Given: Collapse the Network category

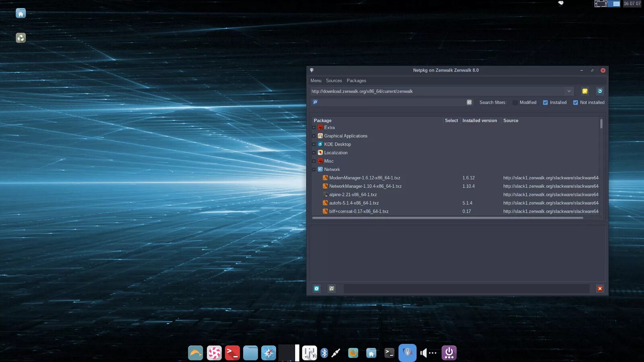Looking at the screenshot, I should coord(314,169).
